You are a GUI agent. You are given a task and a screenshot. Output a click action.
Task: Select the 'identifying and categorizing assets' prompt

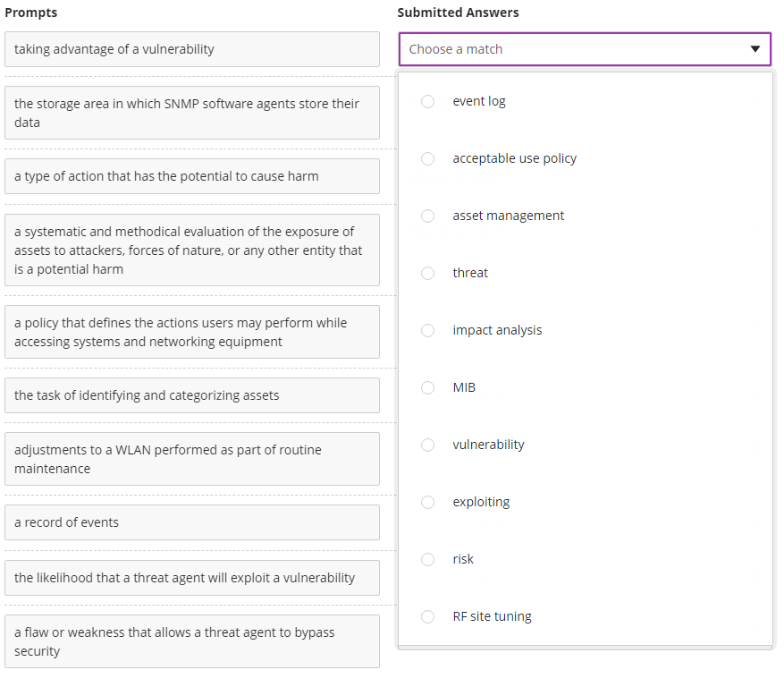point(192,395)
